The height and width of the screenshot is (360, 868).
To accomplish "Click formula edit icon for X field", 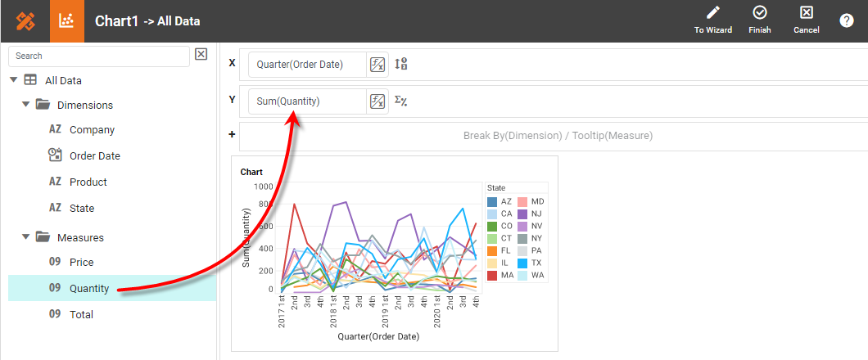I will (377, 65).
